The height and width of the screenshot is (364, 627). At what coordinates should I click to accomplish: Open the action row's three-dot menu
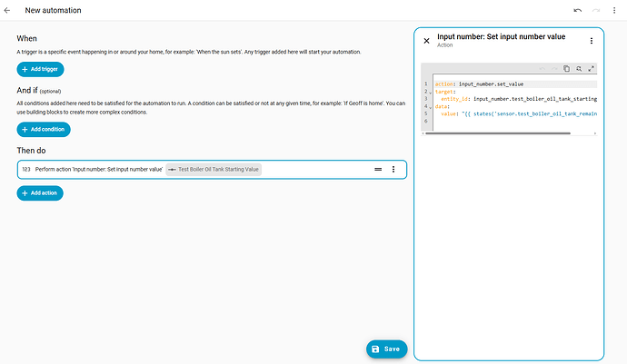coord(393,170)
